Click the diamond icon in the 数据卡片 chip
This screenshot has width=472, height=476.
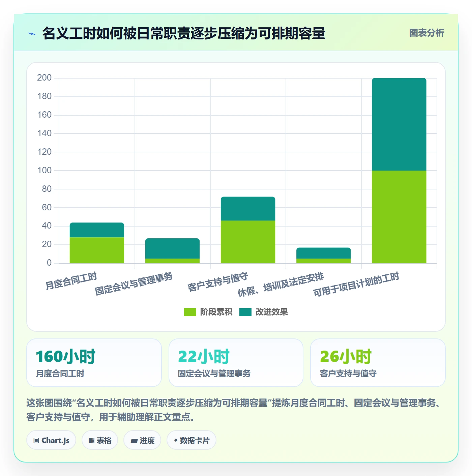click(176, 440)
